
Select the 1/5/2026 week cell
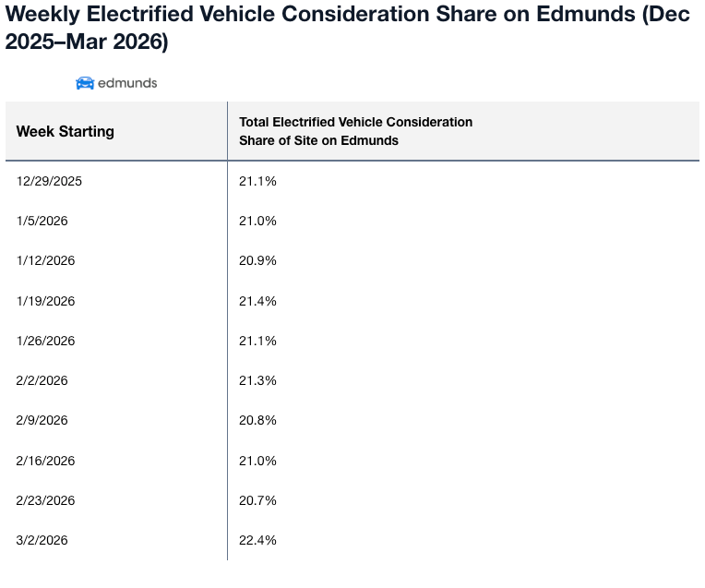click(42, 222)
